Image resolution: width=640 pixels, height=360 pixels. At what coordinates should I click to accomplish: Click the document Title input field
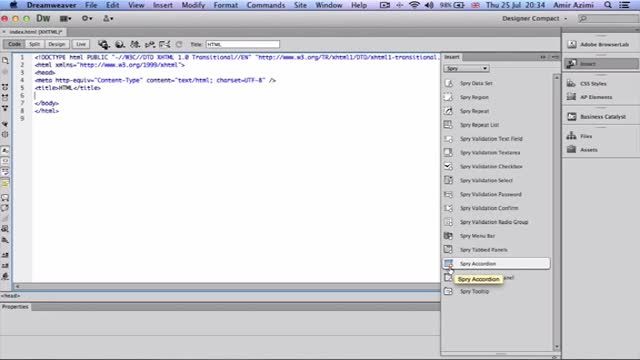242,44
